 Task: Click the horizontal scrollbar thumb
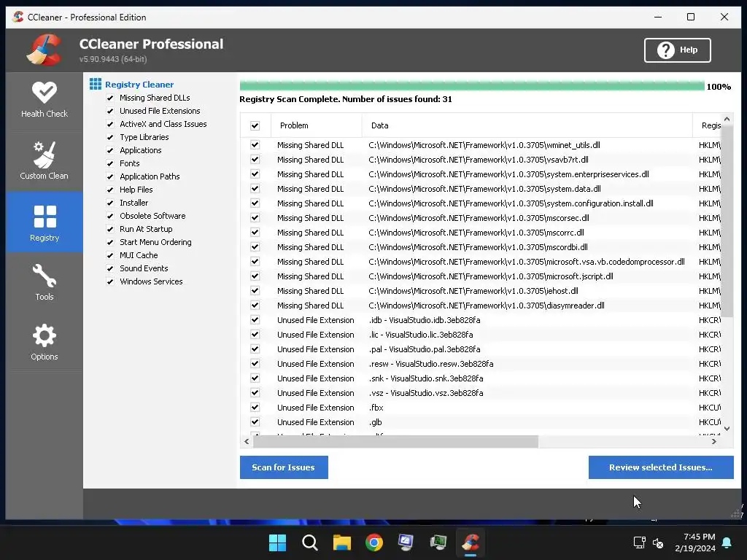395,441
